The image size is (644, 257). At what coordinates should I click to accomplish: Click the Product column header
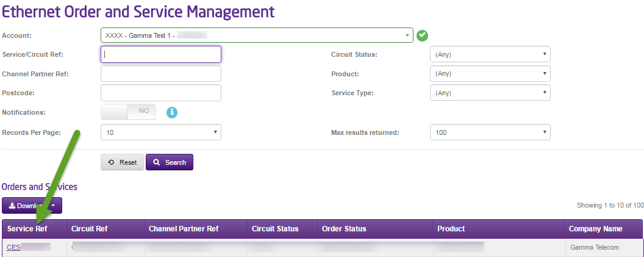click(499, 229)
